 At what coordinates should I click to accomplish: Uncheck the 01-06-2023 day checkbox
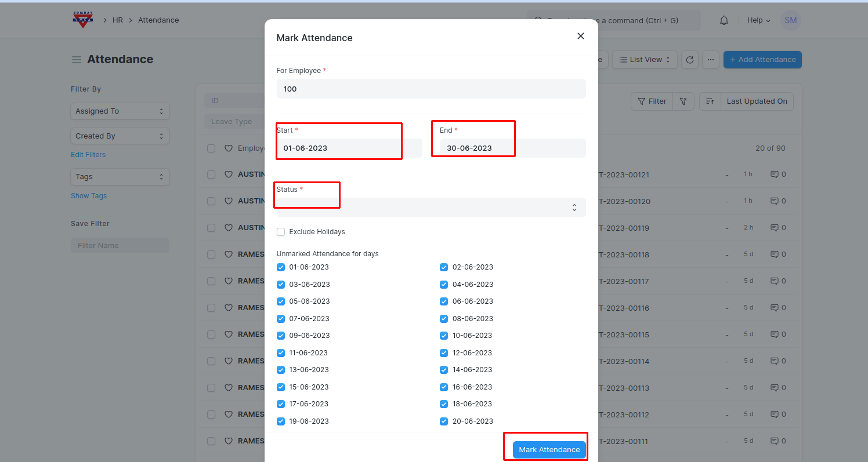tap(281, 267)
